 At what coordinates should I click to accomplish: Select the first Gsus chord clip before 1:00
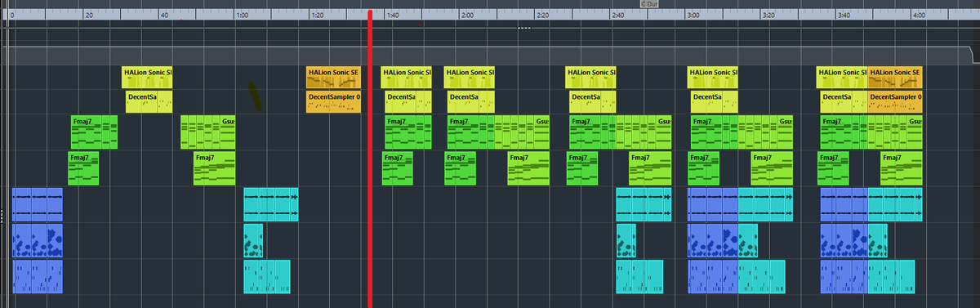tap(208, 132)
